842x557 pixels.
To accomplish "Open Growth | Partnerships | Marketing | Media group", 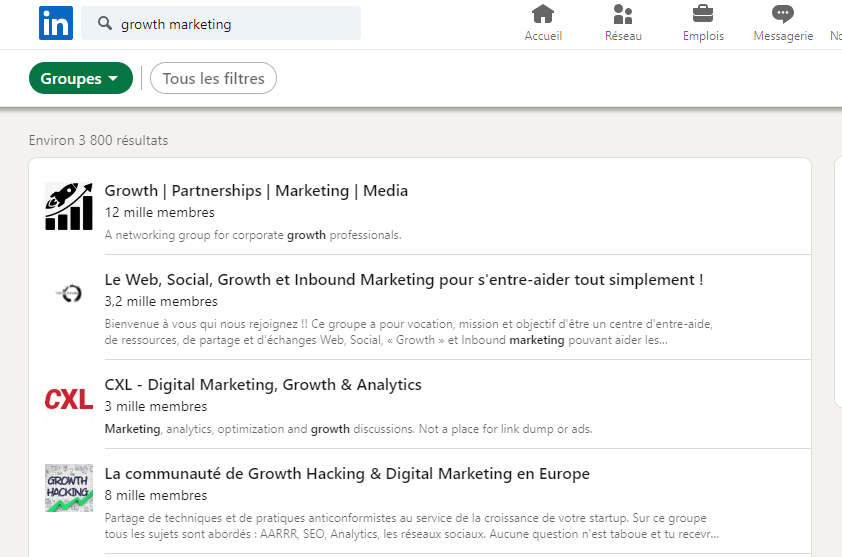I will 256,191.
